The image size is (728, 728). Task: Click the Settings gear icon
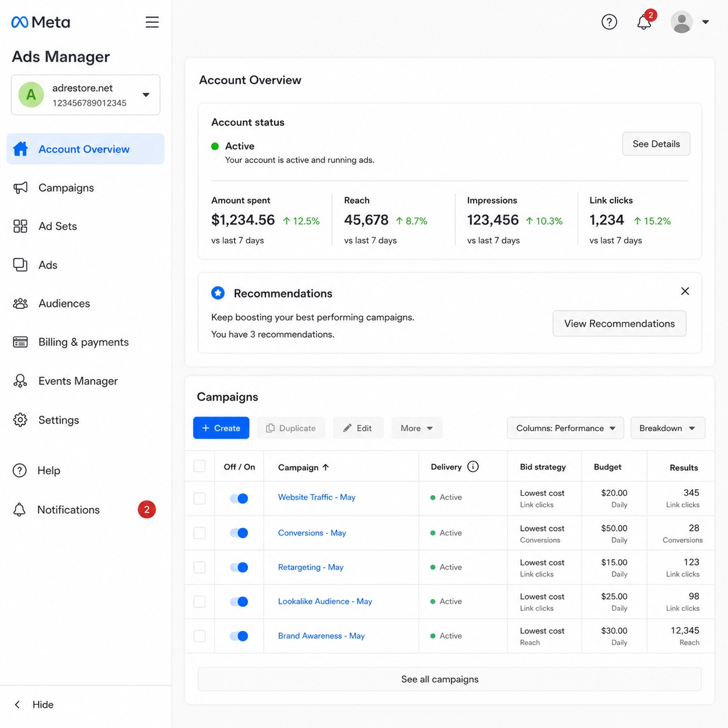click(x=20, y=420)
